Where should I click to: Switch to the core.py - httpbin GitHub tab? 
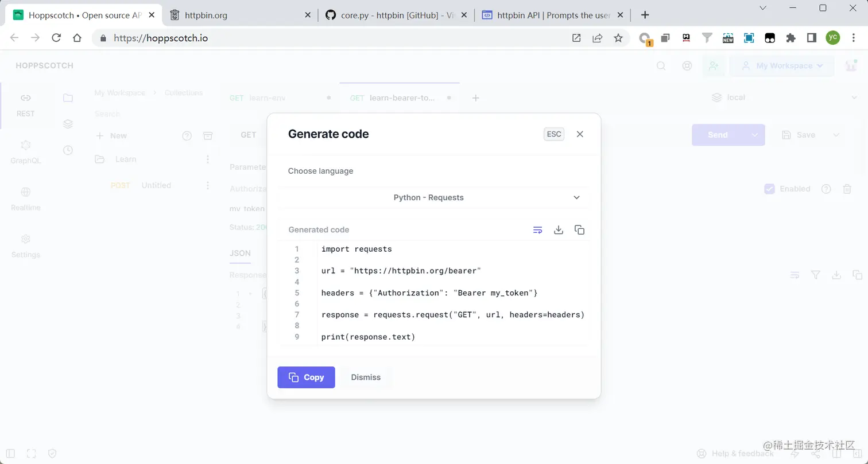pyautogui.click(x=396, y=15)
